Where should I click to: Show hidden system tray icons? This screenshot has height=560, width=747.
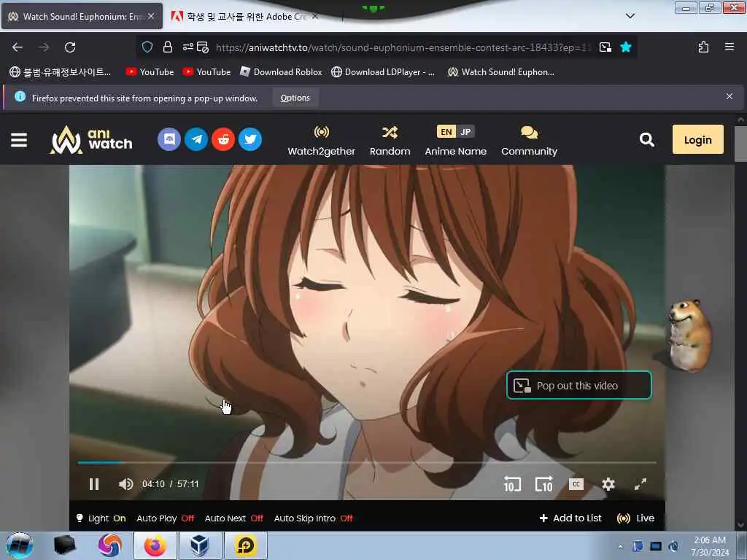pyautogui.click(x=620, y=546)
